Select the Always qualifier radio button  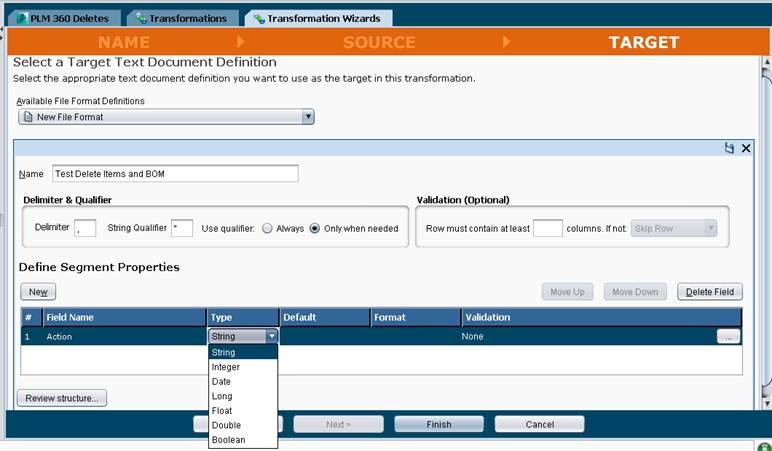[267, 228]
